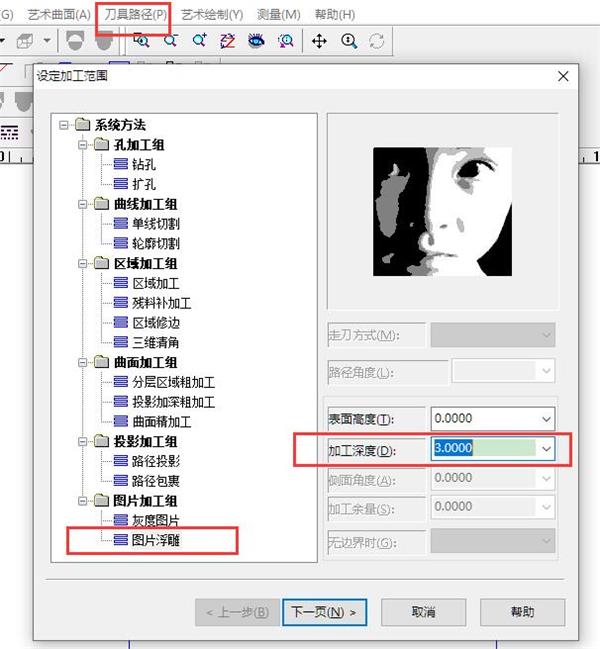This screenshot has height=649, width=600.
Task: Select the 分层区域粗加工 method
Action: 174,382
